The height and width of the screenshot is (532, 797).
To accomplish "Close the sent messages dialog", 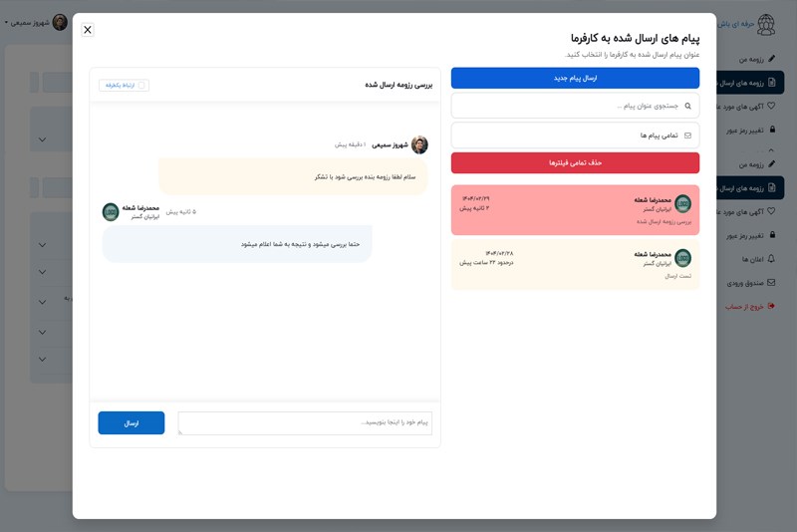I will tap(88, 30).
